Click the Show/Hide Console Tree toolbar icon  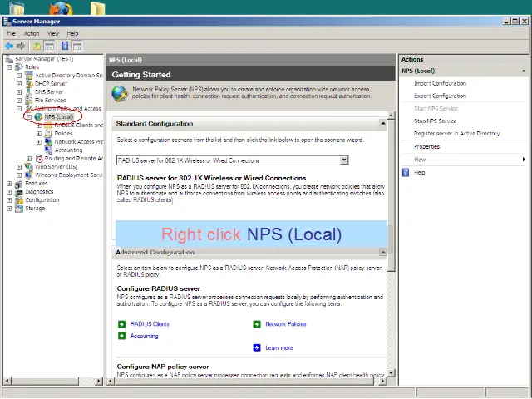tap(49, 46)
